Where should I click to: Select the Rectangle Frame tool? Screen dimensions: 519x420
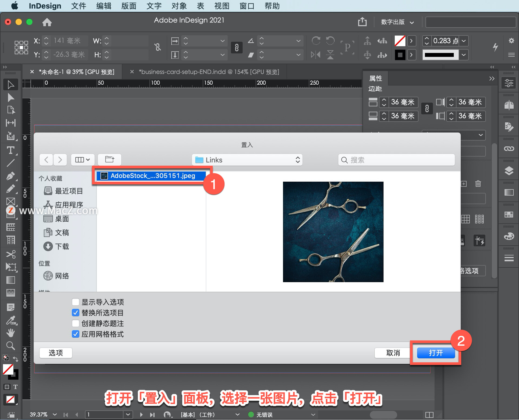pos(11,201)
